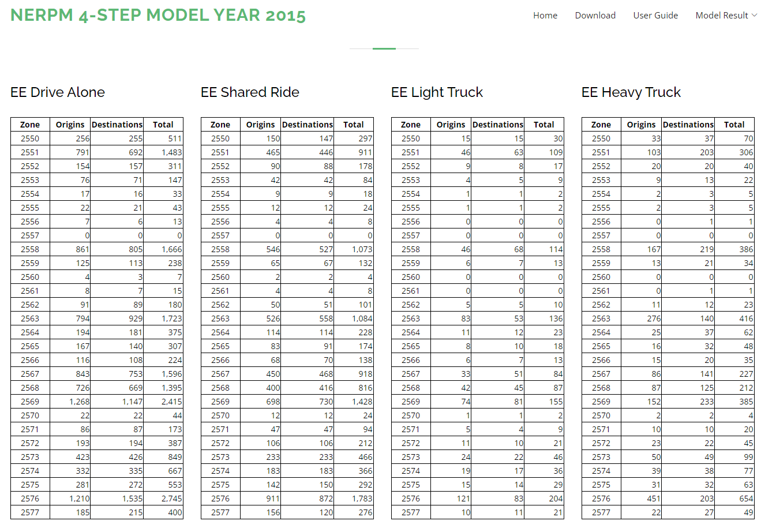Image resolution: width=776 pixels, height=532 pixels.
Task: Go to the Download page
Action: (x=595, y=16)
